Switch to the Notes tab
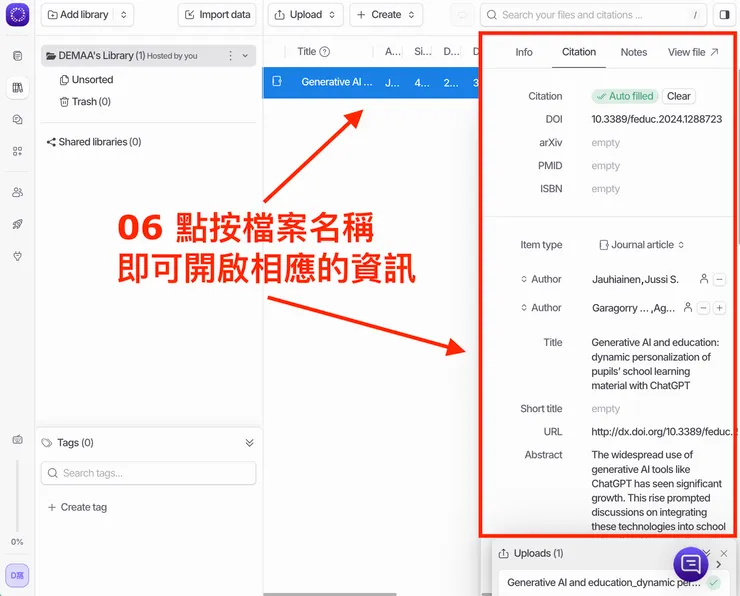 coord(633,52)
